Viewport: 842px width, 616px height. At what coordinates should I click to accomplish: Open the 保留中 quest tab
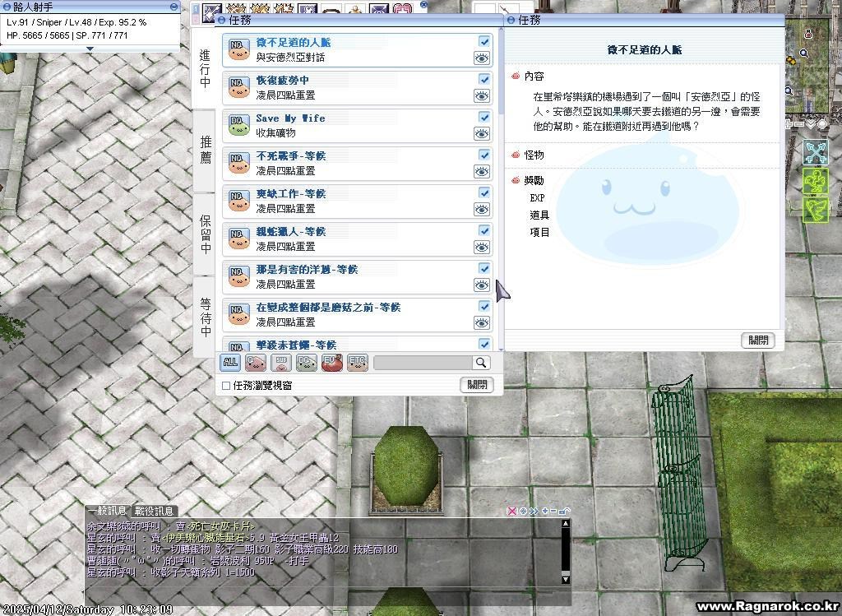click(x=205, y=234)
